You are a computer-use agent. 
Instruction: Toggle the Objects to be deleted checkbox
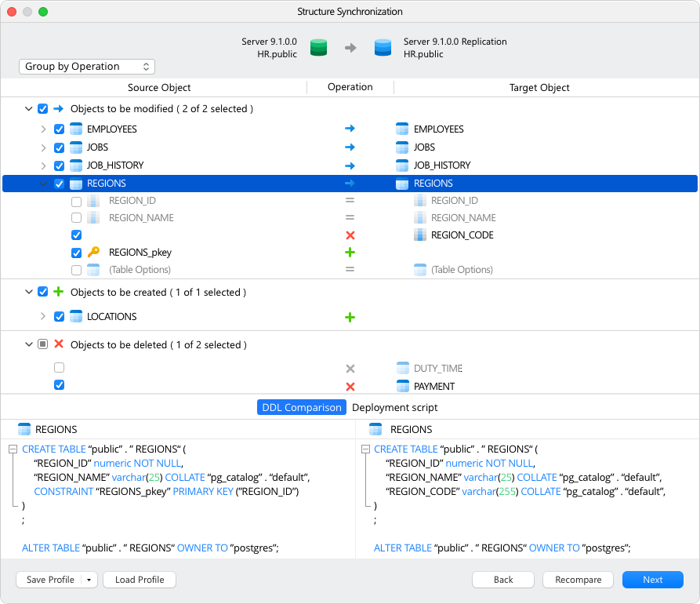(x=42, y=344)
